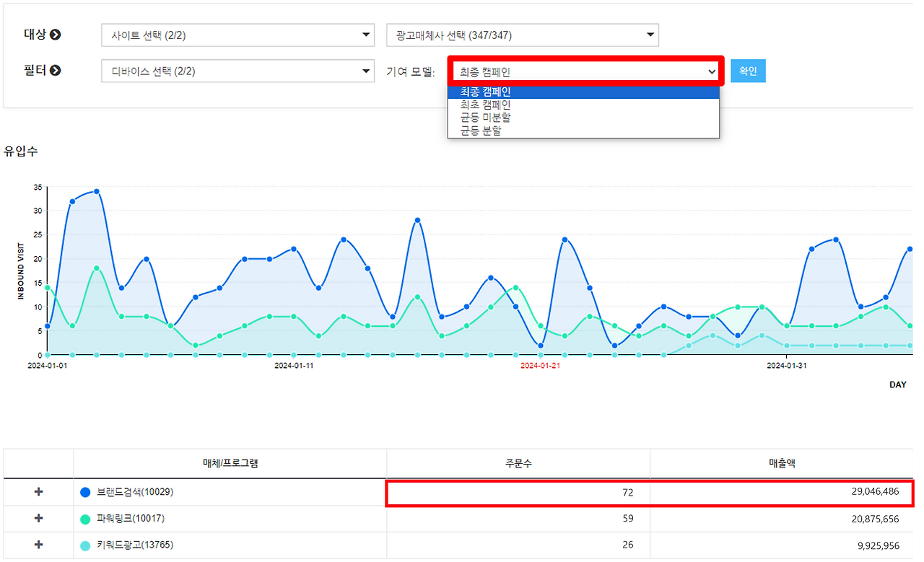924x562 pixels.
Task: Open the 사이트 선택 (2/2) dropdown
Action: 238,35
